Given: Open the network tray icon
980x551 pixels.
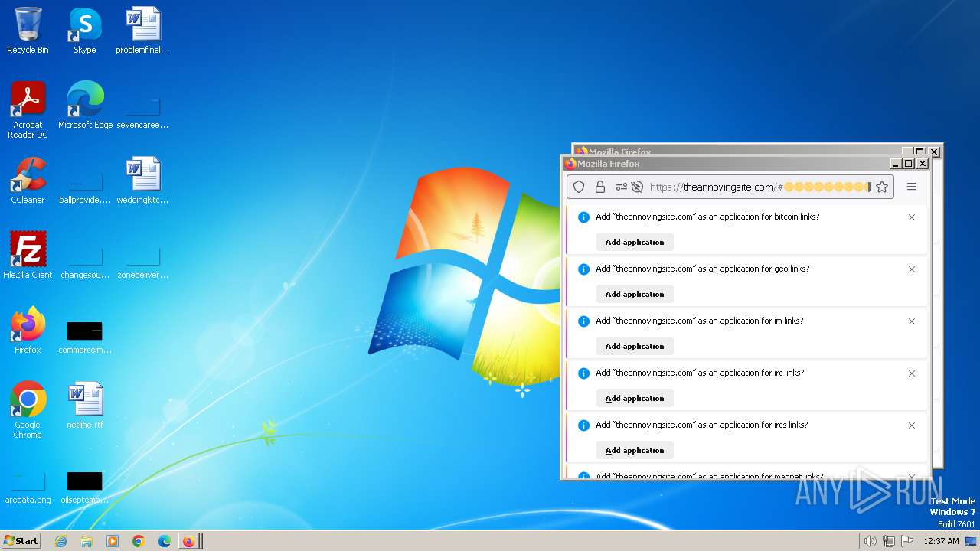Looking at the screenshot, I should pos(889,541).
